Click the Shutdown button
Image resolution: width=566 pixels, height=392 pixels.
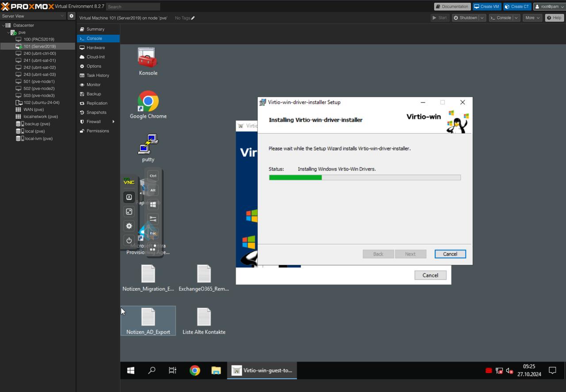click(x=465, y=18)
